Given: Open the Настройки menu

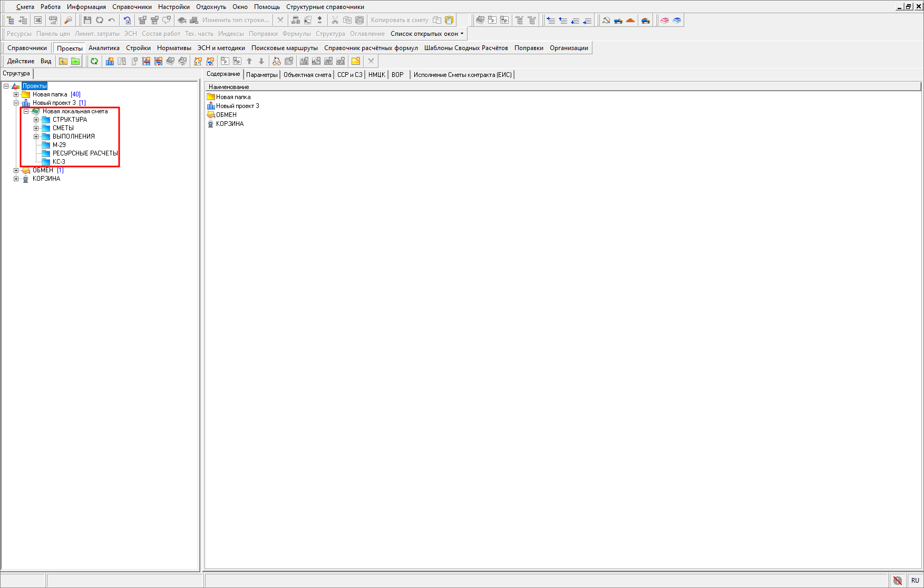Looking at the screenshot, I should coord(173,7).
